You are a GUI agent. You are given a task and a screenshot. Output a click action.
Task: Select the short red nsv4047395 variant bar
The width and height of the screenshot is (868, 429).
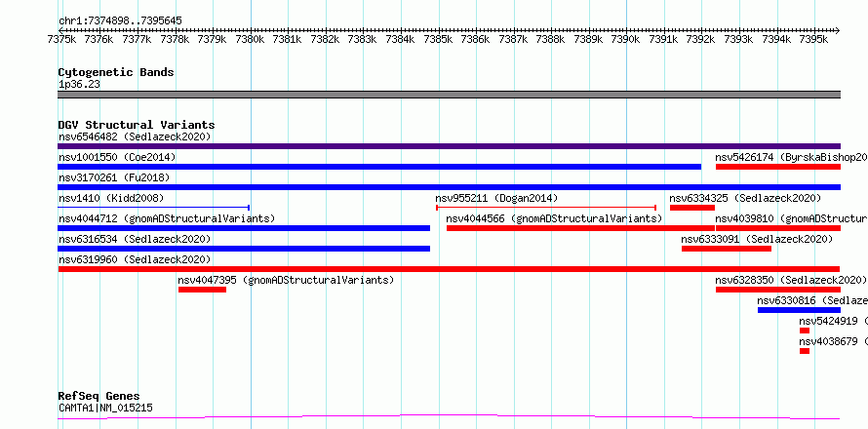tap(202, 290)
